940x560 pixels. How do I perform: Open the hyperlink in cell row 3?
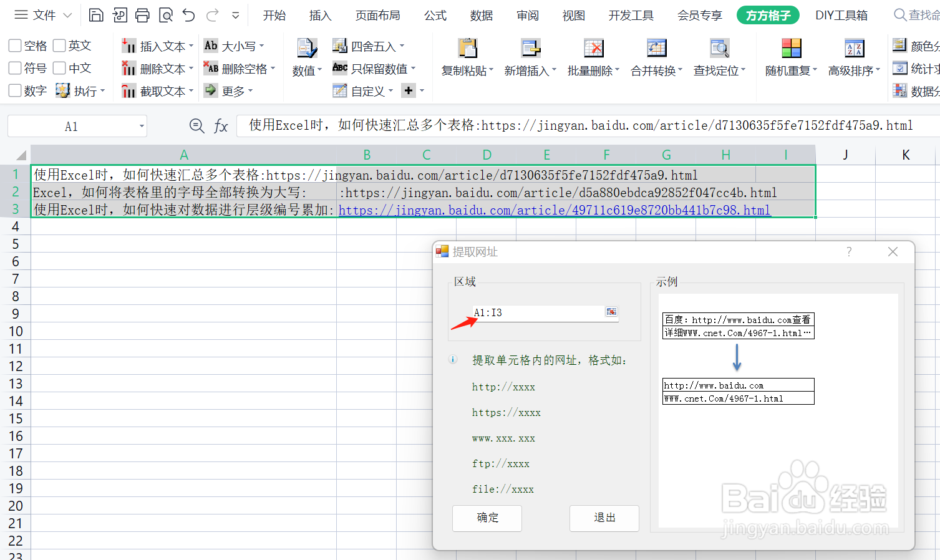click(x=555, y=210)
